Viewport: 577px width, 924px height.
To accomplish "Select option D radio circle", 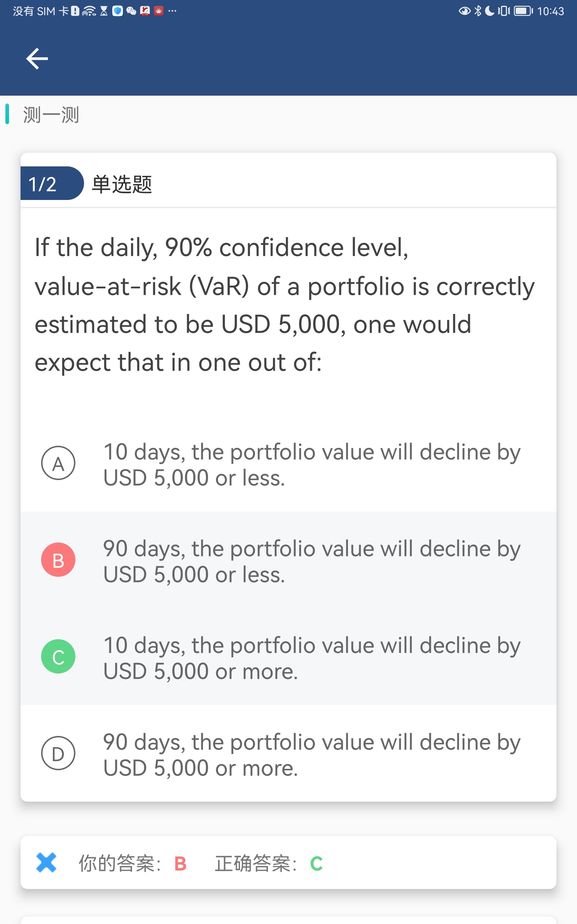I will (58, 753).
